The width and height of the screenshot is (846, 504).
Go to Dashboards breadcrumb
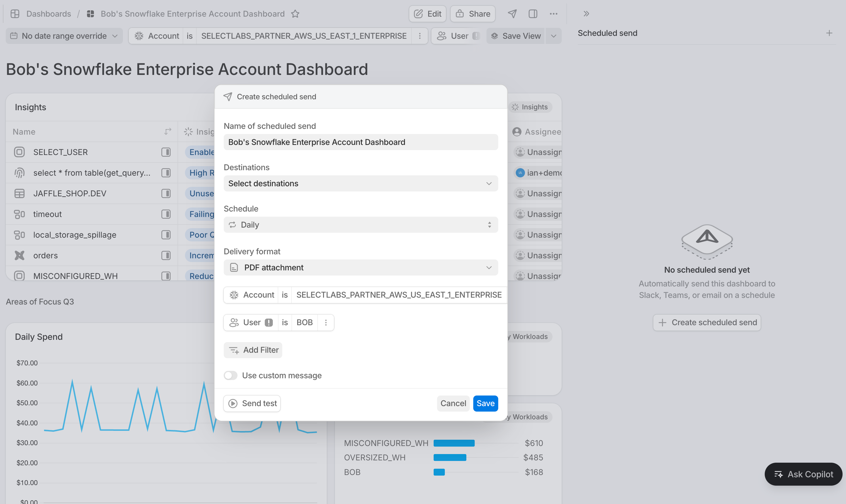pos(49,13)
